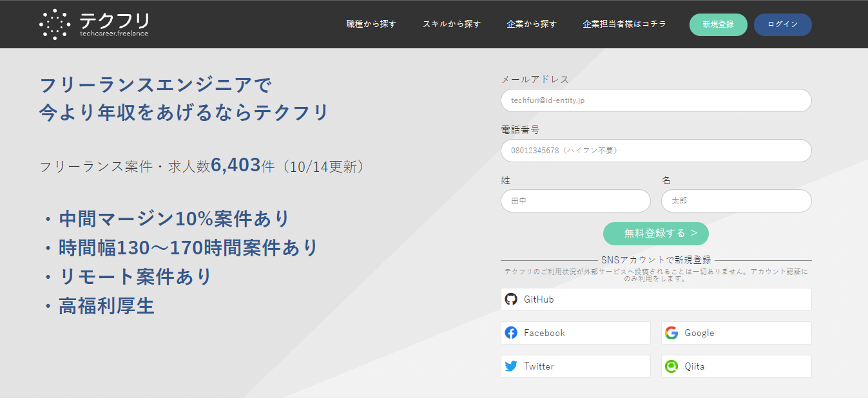This screenshot has width=868, height=405.
Task: Click the techcareer.freelance logo text
Action: (x=114, y=34)
